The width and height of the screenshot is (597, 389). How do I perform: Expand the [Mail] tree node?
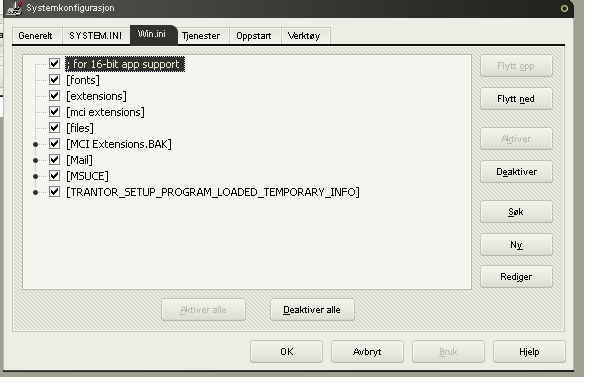[35, 160]
